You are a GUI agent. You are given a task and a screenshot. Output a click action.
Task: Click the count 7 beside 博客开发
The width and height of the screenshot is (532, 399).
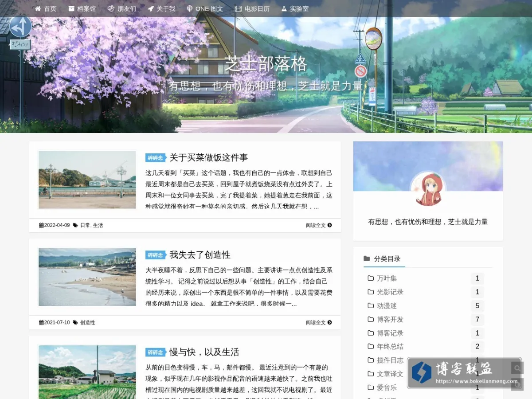pyautogui.click(x=477, y=319)
